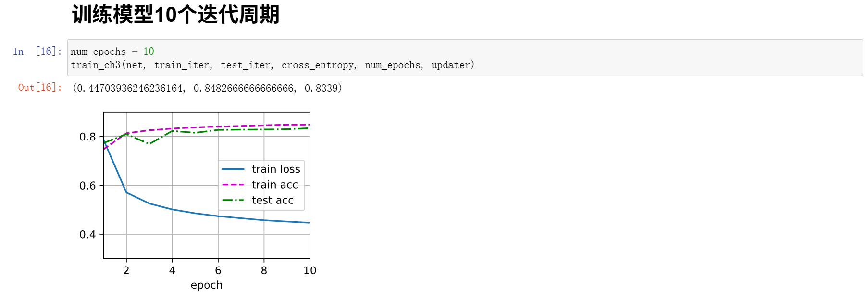
Task: Click output value 0.44703936246236164
Action: coord(130,88)
